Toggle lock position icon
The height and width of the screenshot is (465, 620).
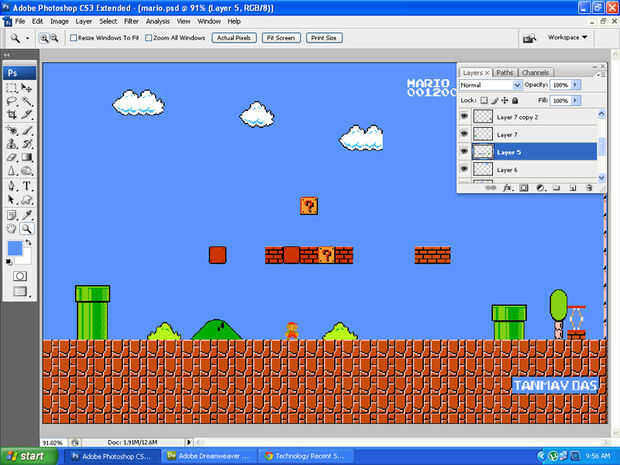click(505, 100)
